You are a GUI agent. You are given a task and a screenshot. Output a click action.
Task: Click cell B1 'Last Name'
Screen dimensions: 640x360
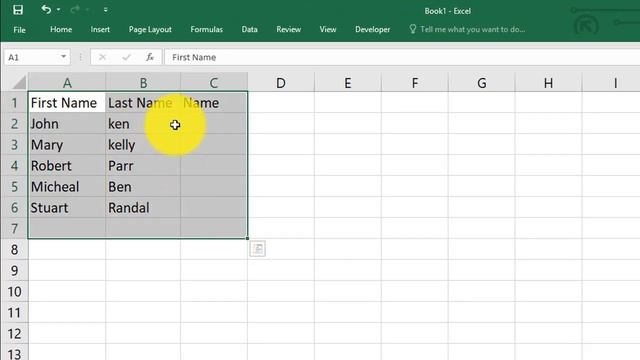click(x=143, y=103)
